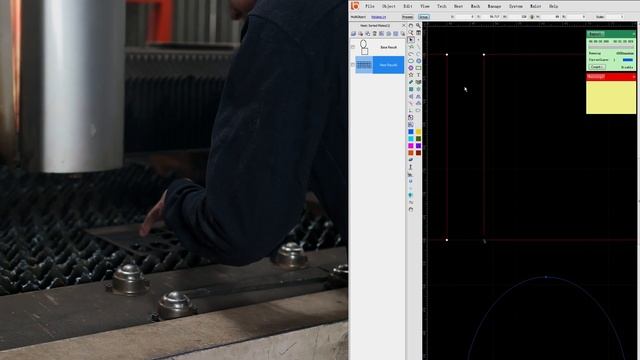Pick the yellow layer color swatch

418,131
